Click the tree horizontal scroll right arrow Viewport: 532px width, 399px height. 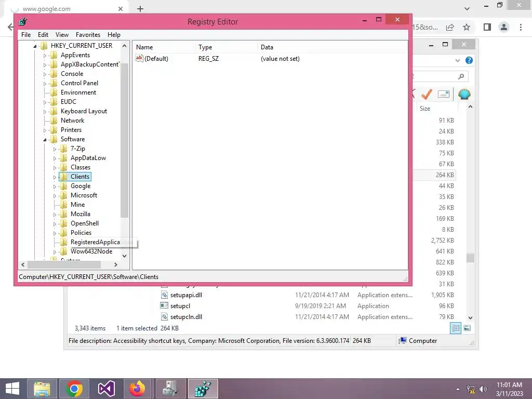pyautogui.click(x=116, y=264)
